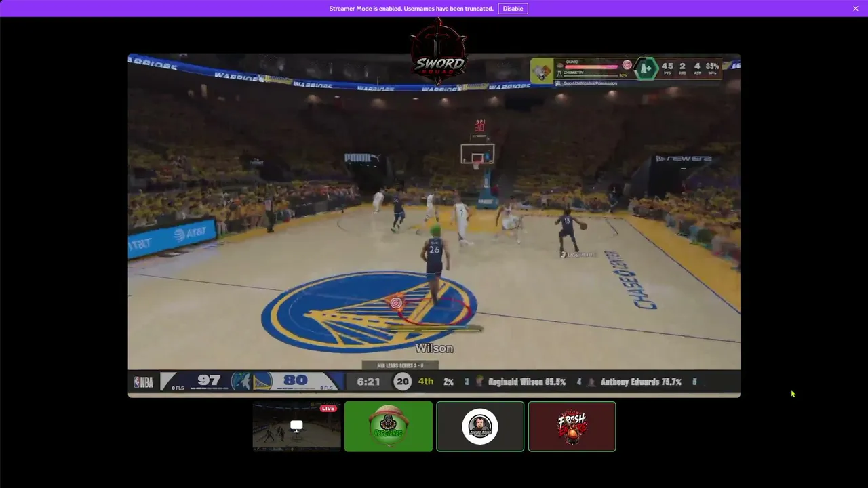The image size is (868, 488).
Task: Click the Timberwolves logo on the scoreboard
Action: pos(241,382)
